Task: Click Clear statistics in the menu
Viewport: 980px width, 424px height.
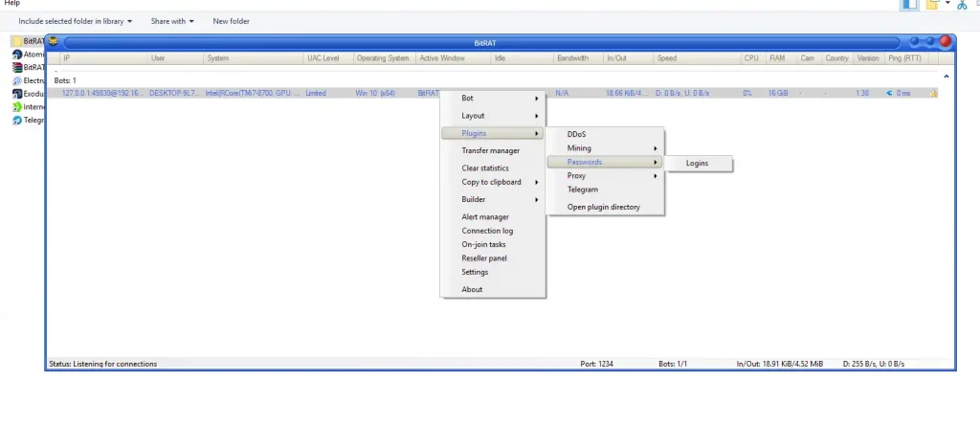Action: pyautogui.click(x=485, y=168)
